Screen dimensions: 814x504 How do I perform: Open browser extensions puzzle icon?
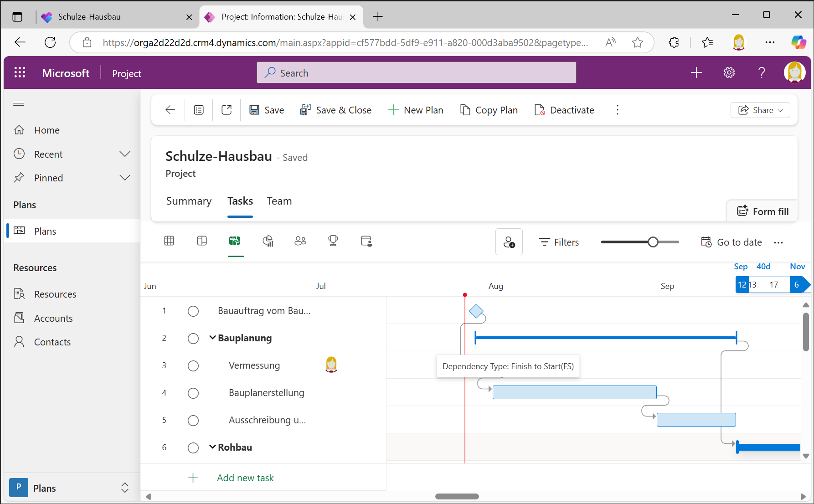pyautogui.click(x=674, y=42)
